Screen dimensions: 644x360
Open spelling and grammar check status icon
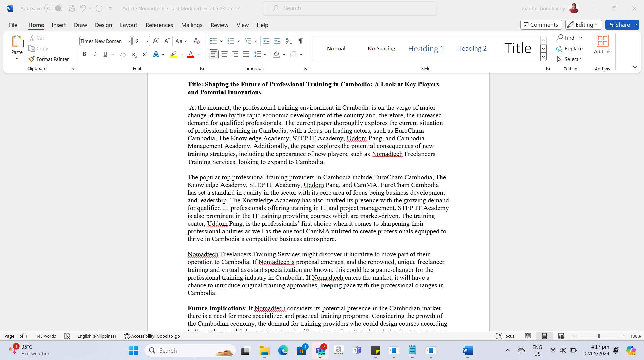point(67,336)
